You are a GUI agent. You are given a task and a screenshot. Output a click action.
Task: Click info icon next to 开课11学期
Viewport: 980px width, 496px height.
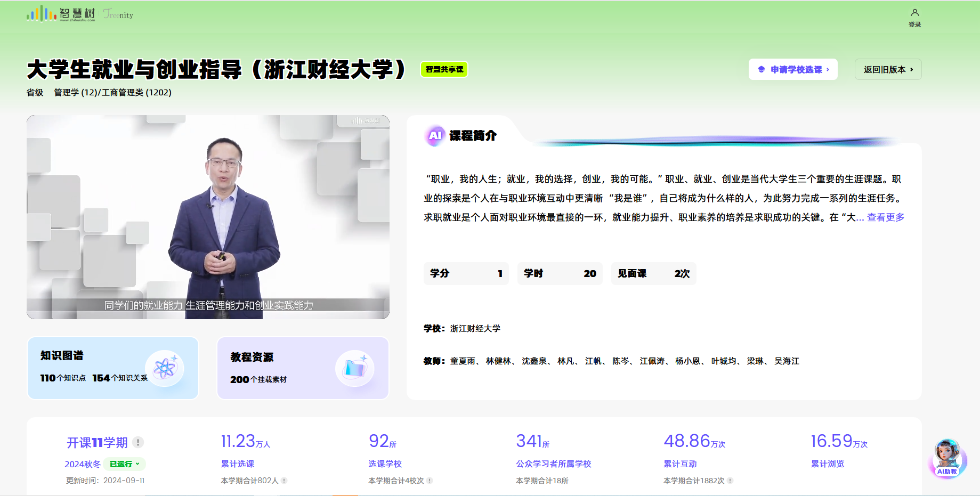tap(138, 442)
